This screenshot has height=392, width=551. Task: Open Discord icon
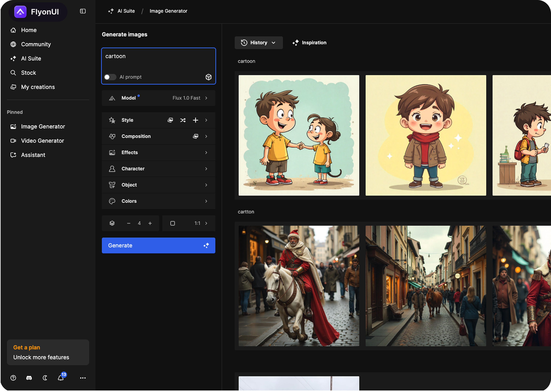(x=29, y=378)
